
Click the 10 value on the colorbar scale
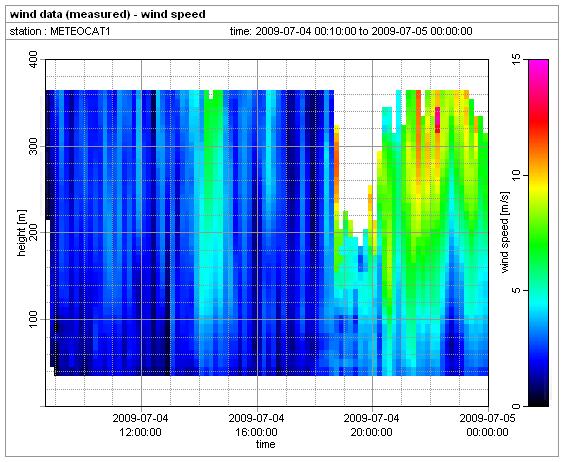point(516,175)
